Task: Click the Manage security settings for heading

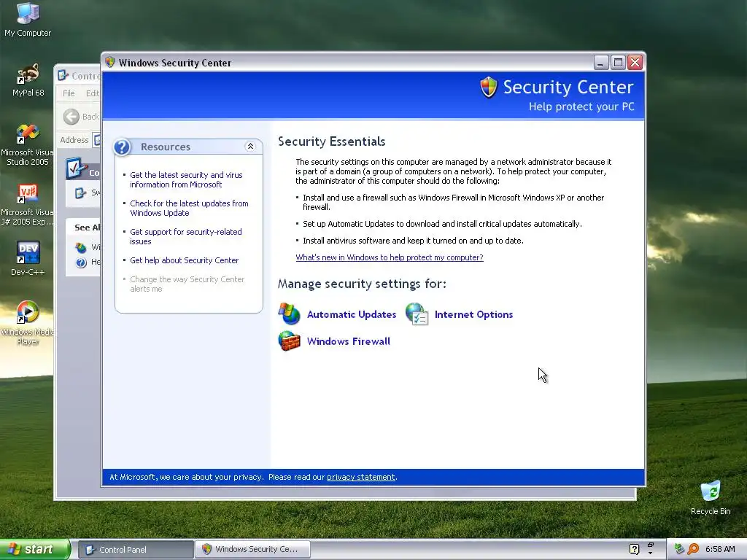Action: coord(362,284)
